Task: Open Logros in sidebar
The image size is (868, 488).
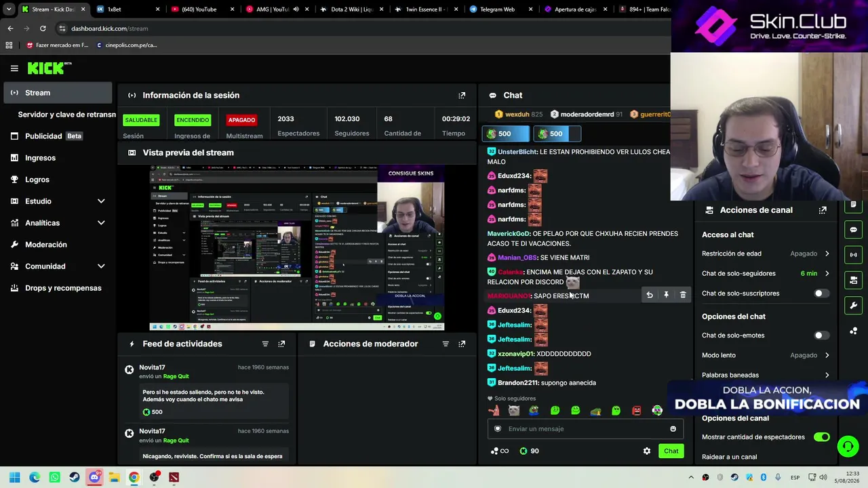Action: click(x=58, y=180)
